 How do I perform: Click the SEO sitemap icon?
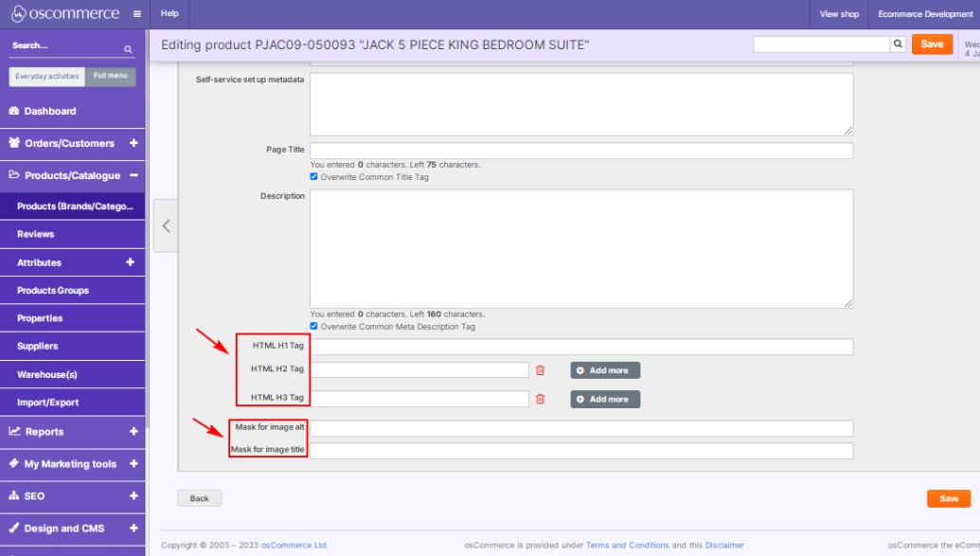pos(14,495)
